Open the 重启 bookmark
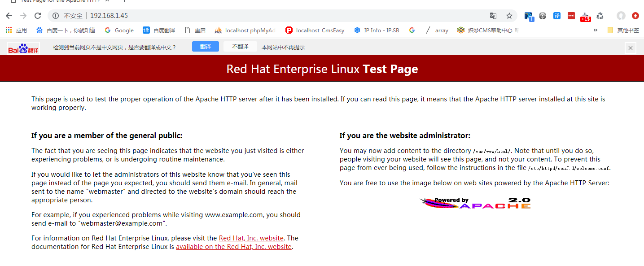The image size is (644, 266). (195, 31)
